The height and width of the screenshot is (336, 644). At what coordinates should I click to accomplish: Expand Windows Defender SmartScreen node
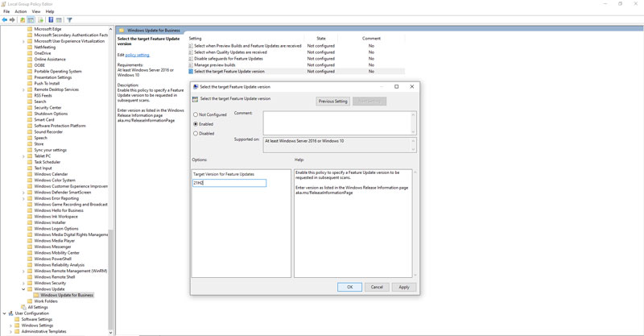(23, 193)
